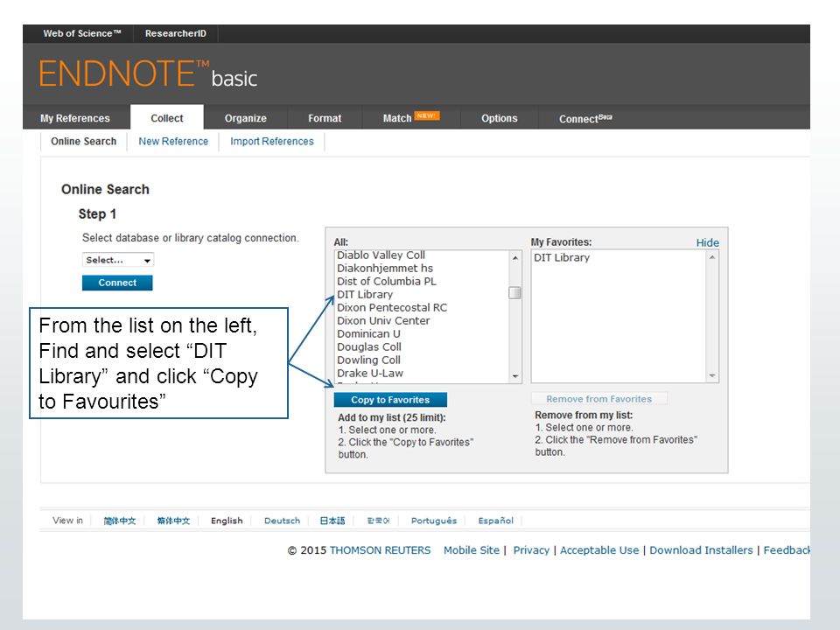This screenshot has width=840, height=630.
Task: Click the Copy to Favorites button
Action: (x=390, y=400)
